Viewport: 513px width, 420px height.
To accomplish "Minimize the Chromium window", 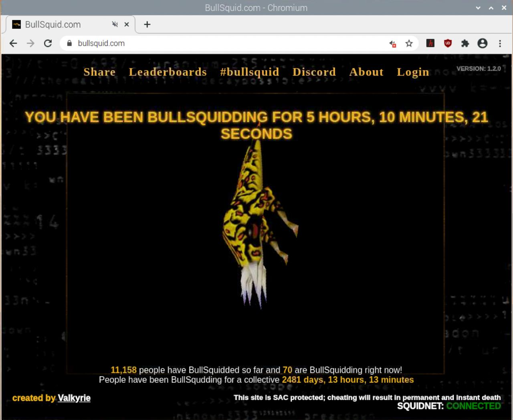I will [478, 8].
